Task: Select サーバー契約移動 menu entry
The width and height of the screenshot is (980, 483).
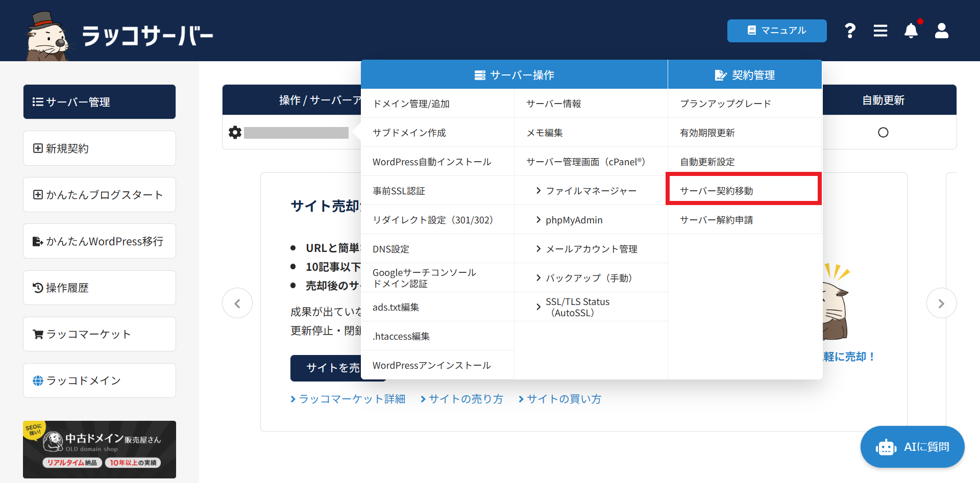Action: pyautogui.click(x=745, y=191)
